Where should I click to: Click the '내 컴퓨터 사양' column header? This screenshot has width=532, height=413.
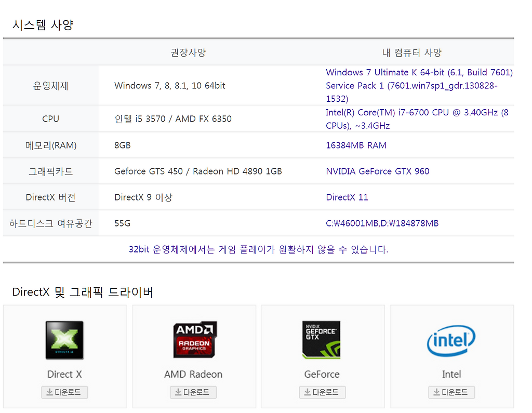pyautogui.click(x=411, y=52)
